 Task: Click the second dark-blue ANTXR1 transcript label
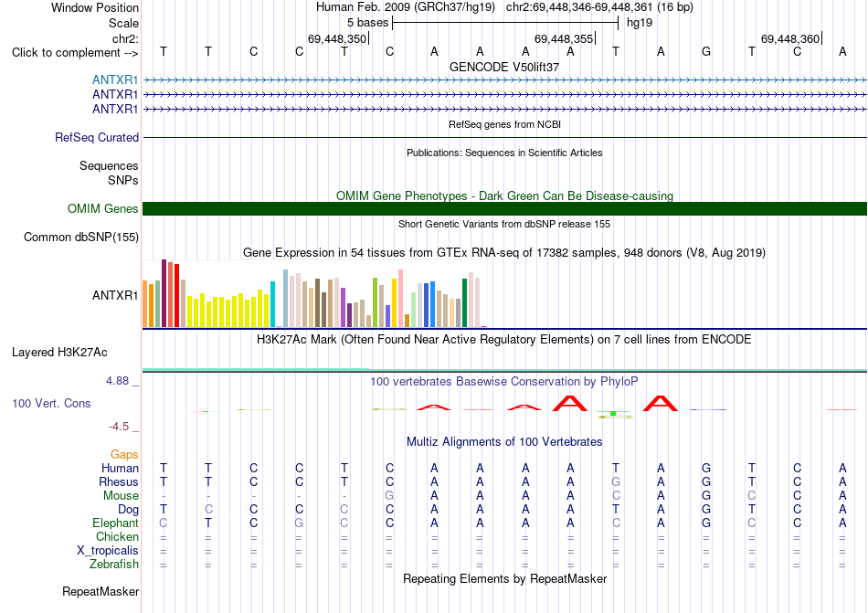pyautogui.click(x=115, y=109)
